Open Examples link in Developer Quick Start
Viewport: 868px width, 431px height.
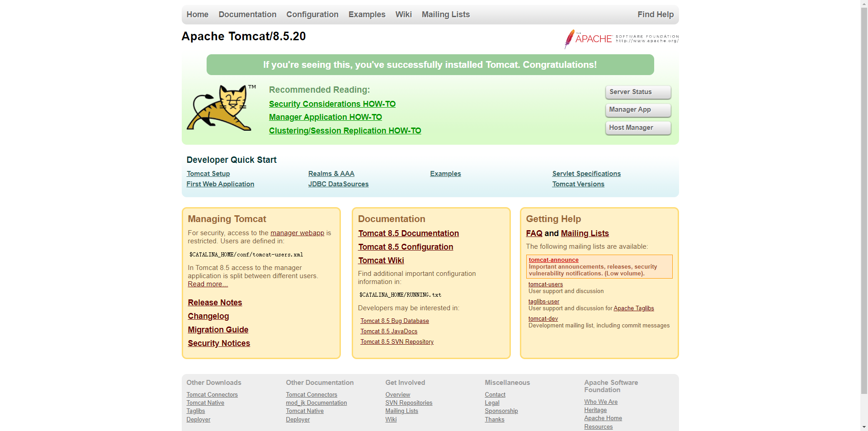(x=445, y=174)
